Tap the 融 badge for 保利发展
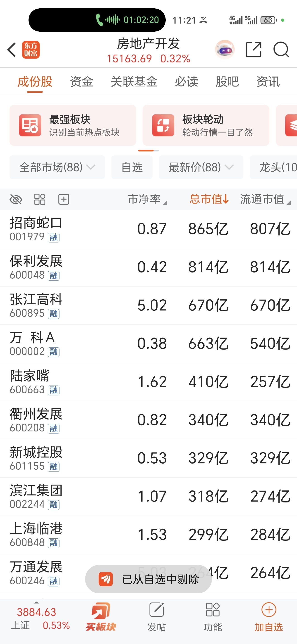Image resolution: width=297 pixels, height=644 pixels. pos(54,275)
